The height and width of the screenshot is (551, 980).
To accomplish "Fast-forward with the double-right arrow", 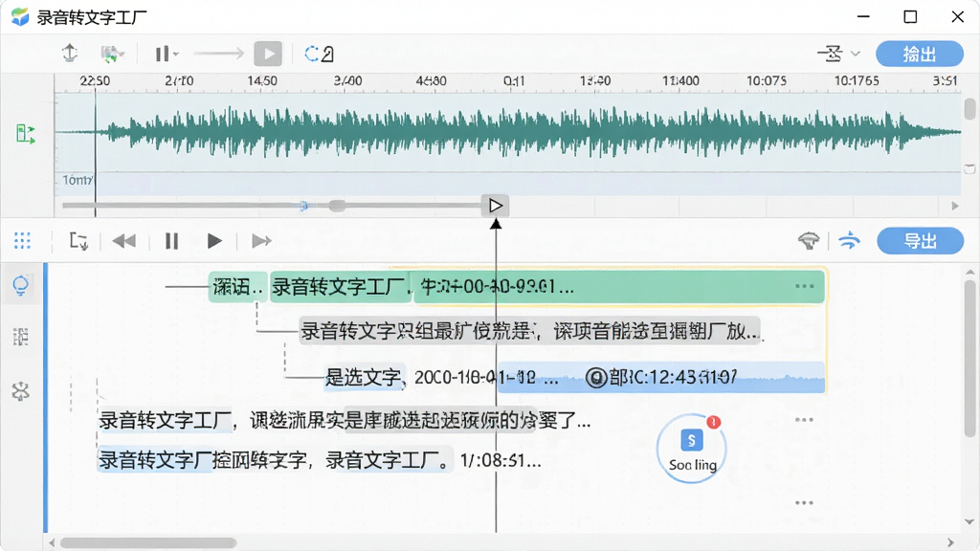I will 261,240.
